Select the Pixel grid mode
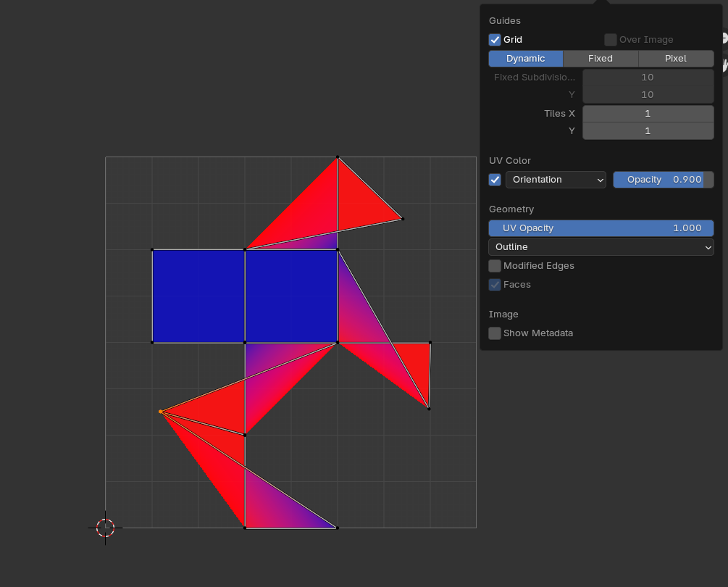 676,59
